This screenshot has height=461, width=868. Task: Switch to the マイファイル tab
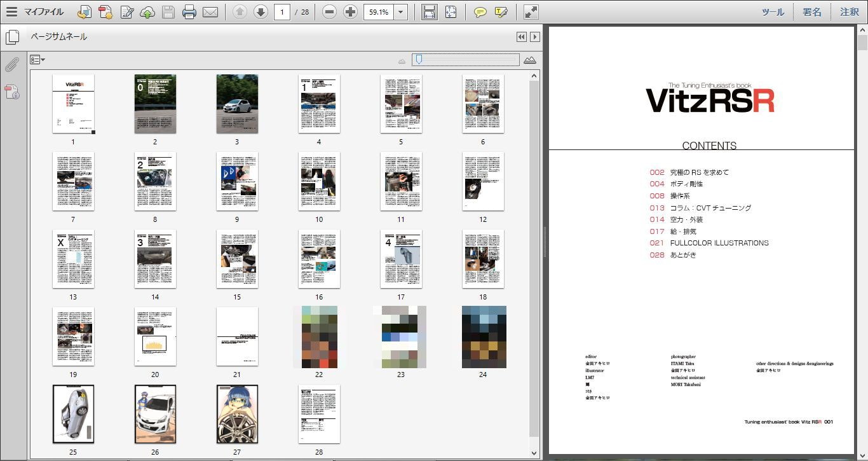pyautogui.click(x=42, y=11)
